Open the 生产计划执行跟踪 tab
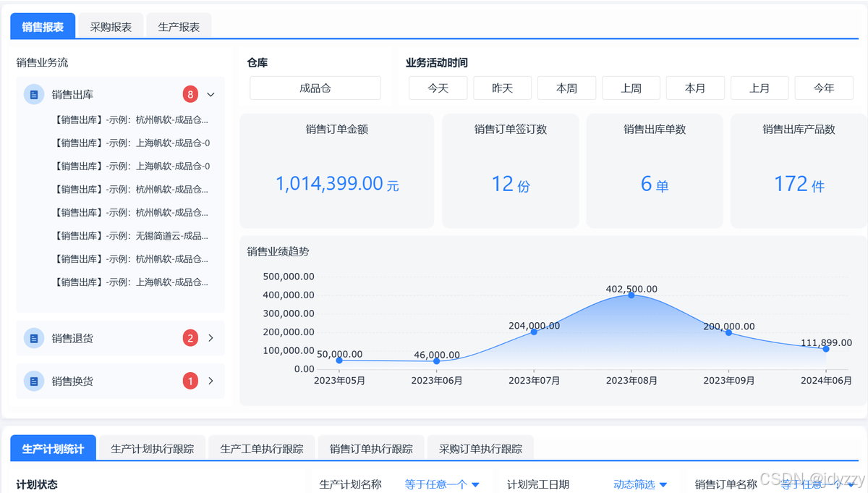 click(153, 449)
